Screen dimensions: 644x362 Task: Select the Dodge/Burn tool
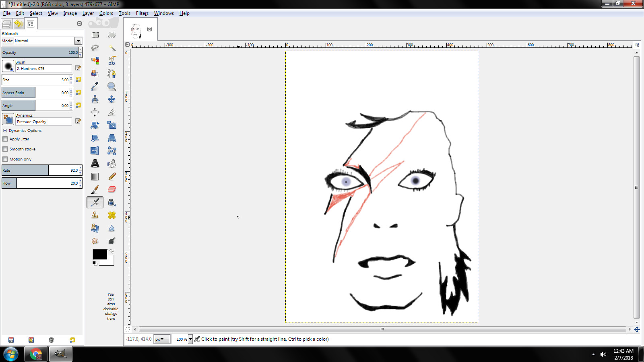coord(112,241)
